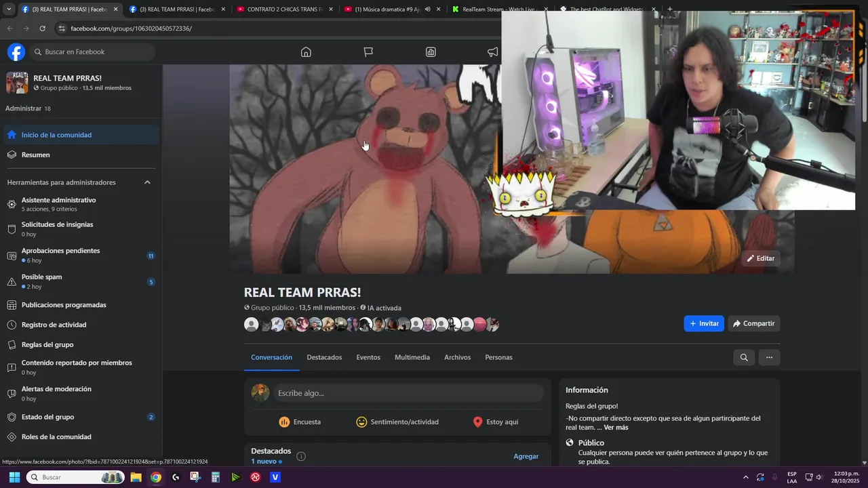This screenshot has height=488, width=868.
Task: Go back to previous page
Action: 9,28
